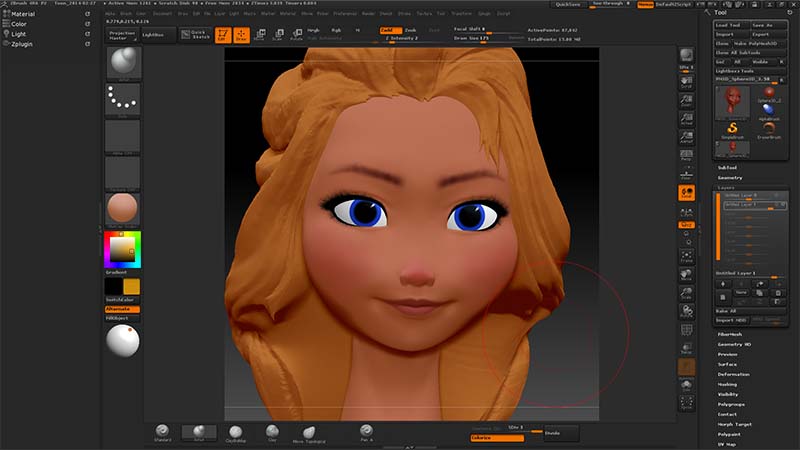The height and width of the screenshot is (450, 800).
Task: Open the Quick Sketch button
Action: (x=199, y=34)
